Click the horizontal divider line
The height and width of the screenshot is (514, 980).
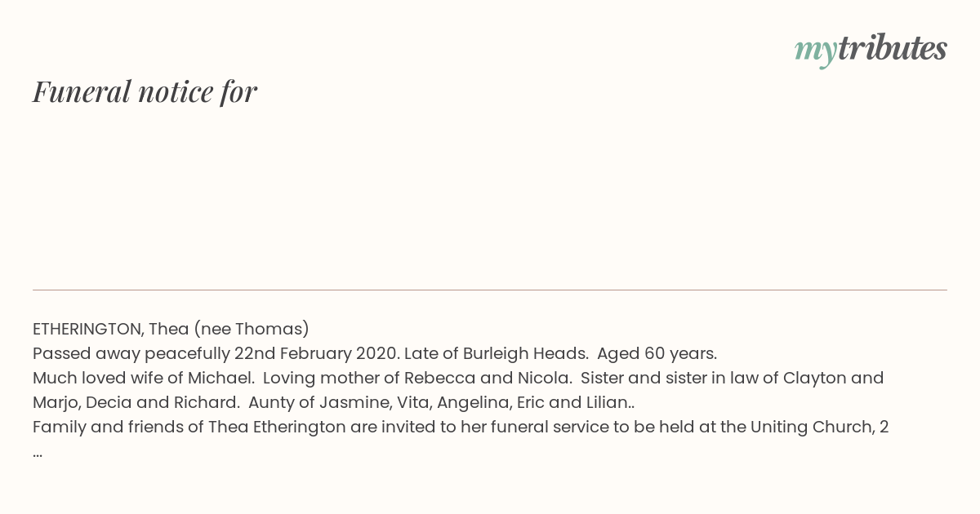tap(490, 290)
